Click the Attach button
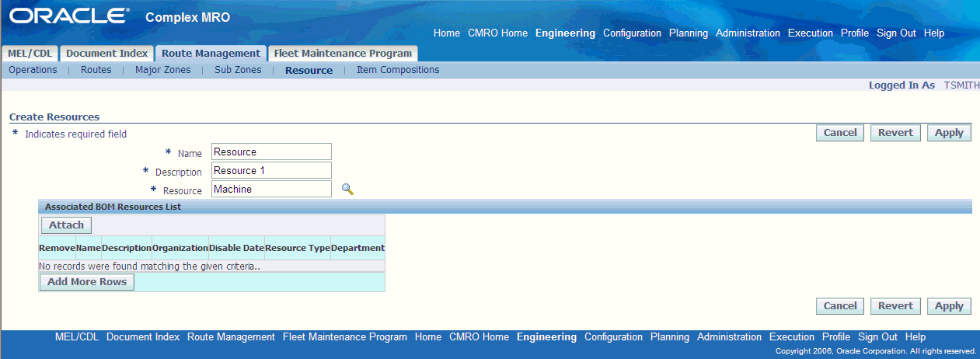 66,225
